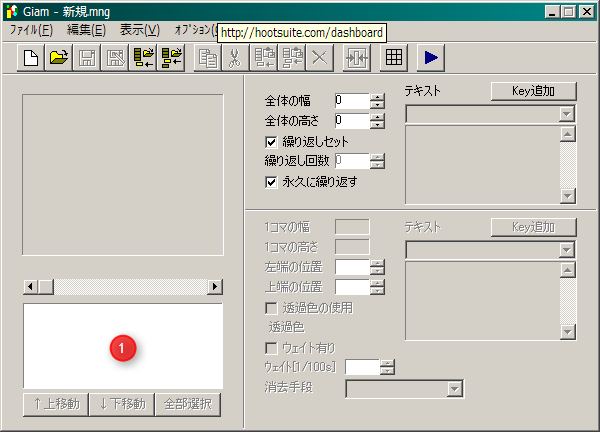Click the 上端の位置 spinner down arrow
The height and width of the screenshot is (432, 600).
377,291
